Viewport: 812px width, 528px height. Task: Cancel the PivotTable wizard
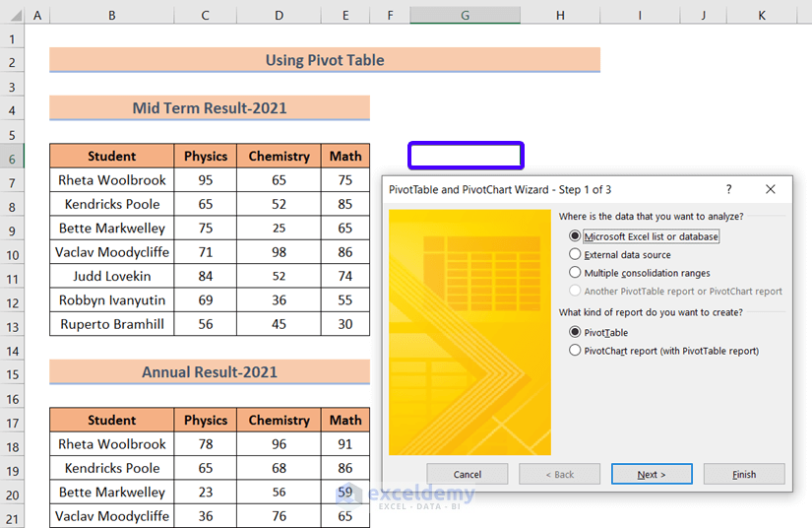[x=468, y=474]
